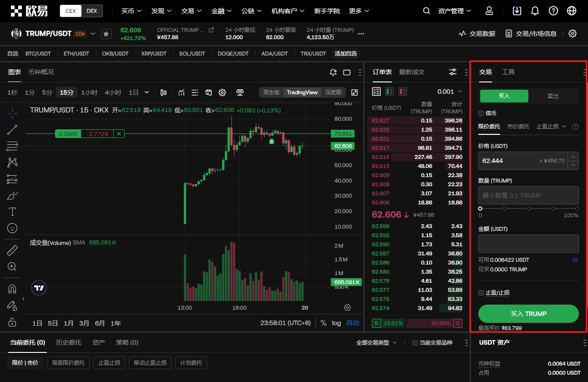Toggle the magnet snapping tool
Image resolution: width=588 pixels, height=382 pixels.
[x=12, y=288]
